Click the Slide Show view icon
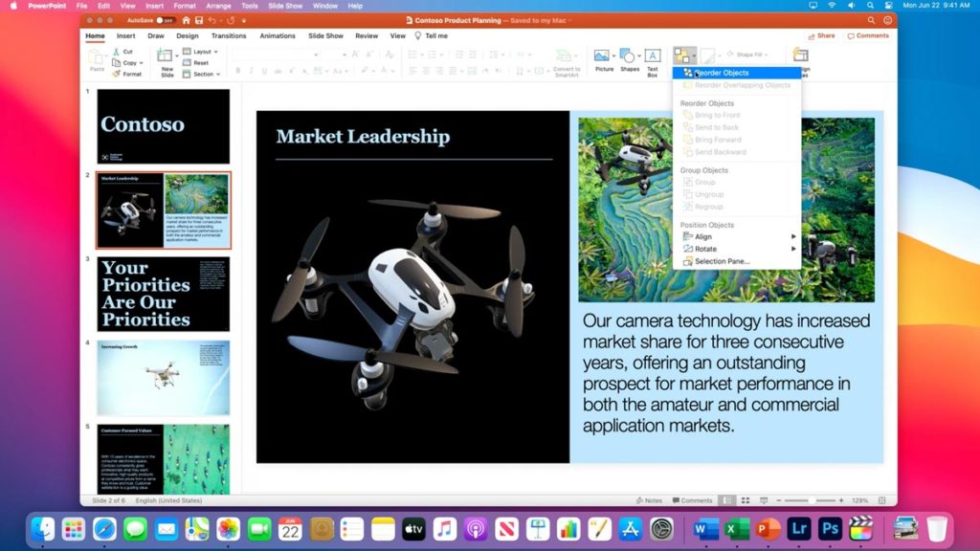Image resolution: width=980 pixels, height=551 pixels. [763, 500]
